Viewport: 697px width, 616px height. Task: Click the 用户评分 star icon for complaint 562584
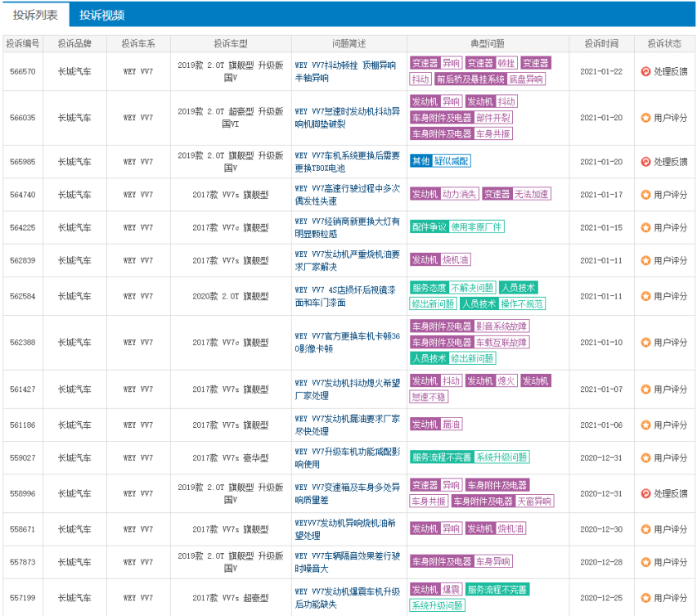pyautogui.click(x=645, y=296)
